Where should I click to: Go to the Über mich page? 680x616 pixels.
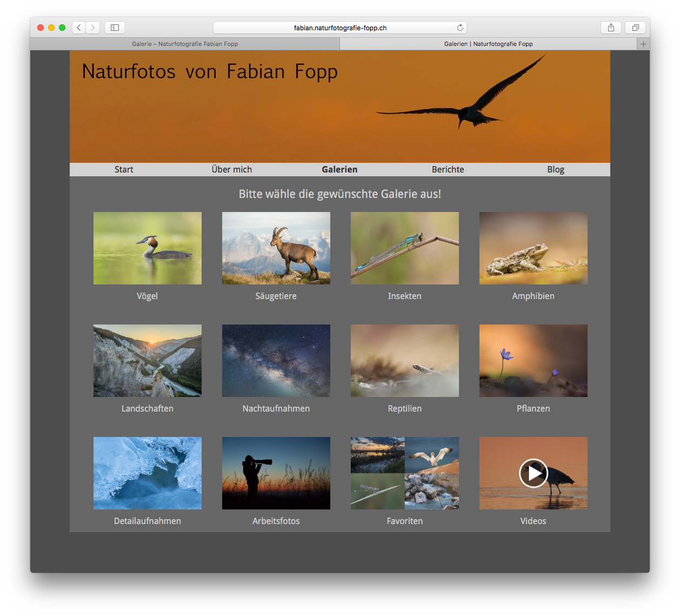(231, 169)
